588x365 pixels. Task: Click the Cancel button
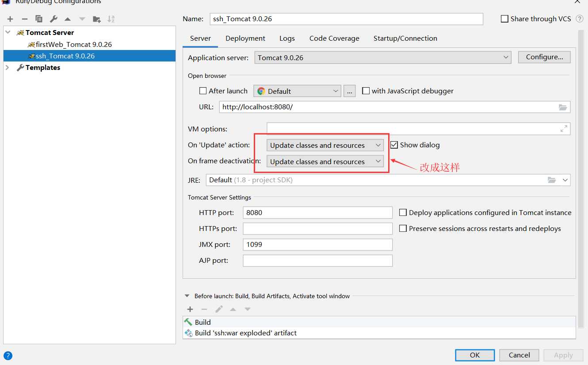pyautogui.click(x=519, y=355)
